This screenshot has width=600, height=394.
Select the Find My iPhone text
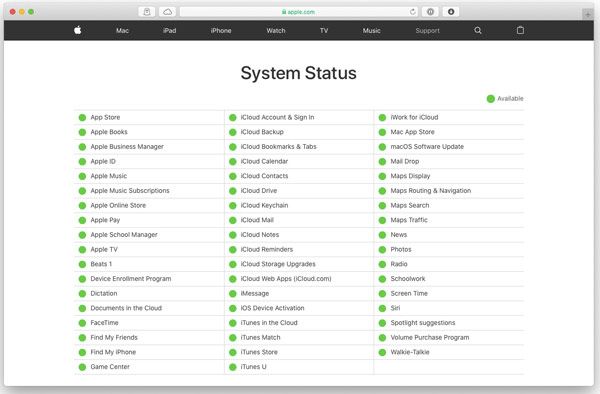click(x=113, y=352)
